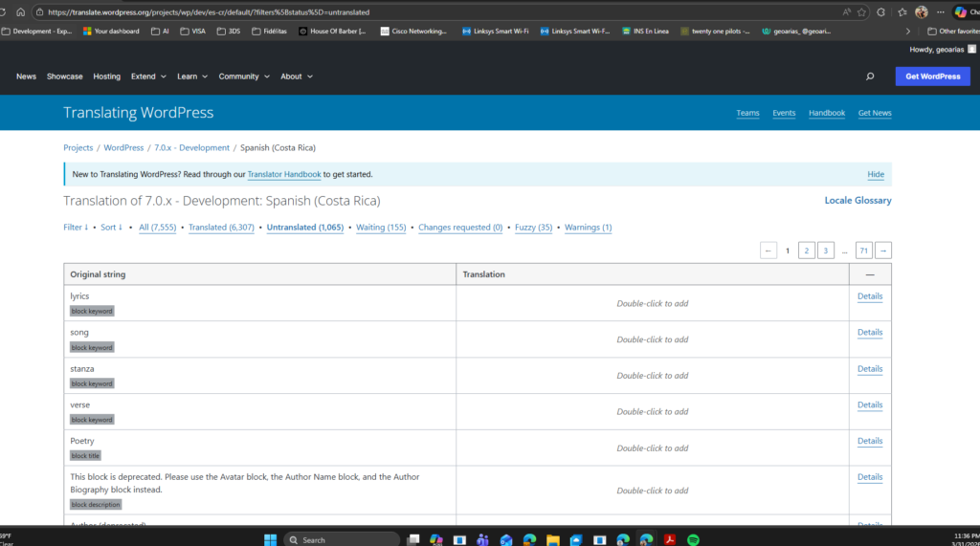Screen dimensions: 980x546
Task: Expand the Filter options toggle
Action: pyautogui.click(x=76, y=228)
